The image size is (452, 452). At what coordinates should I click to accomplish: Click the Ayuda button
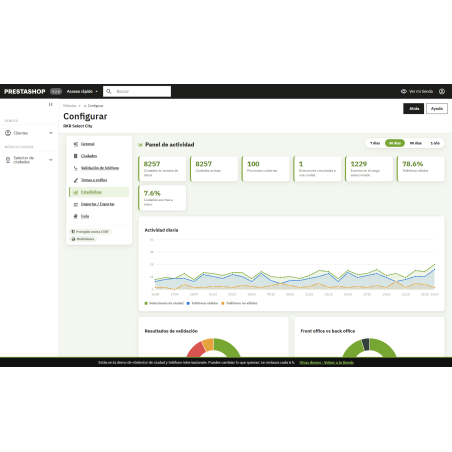437,109
